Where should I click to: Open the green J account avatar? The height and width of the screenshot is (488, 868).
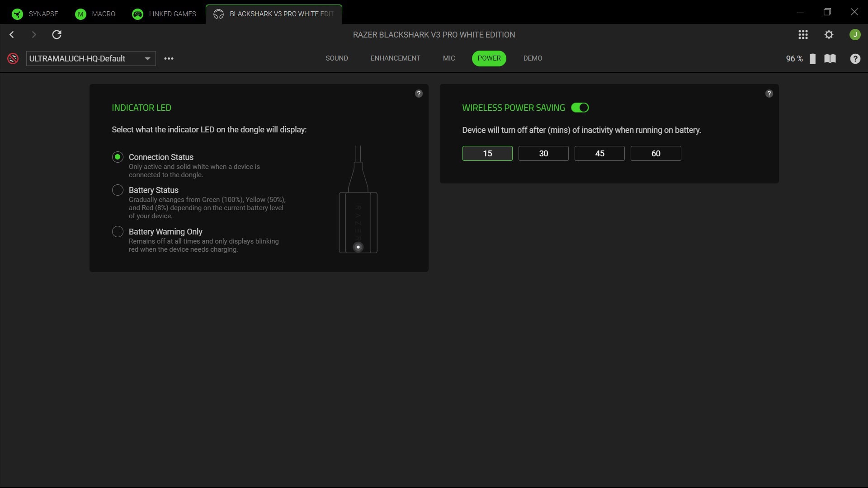click(855, 35)
